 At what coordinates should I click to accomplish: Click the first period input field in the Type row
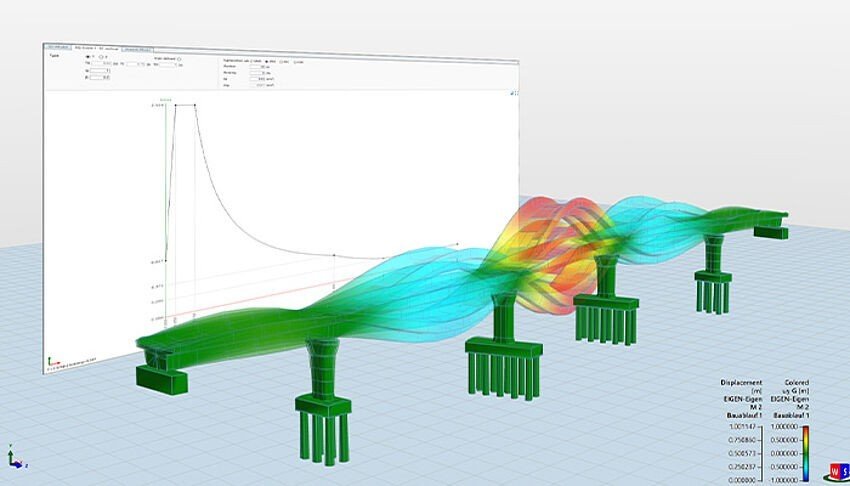pos(101,64)
